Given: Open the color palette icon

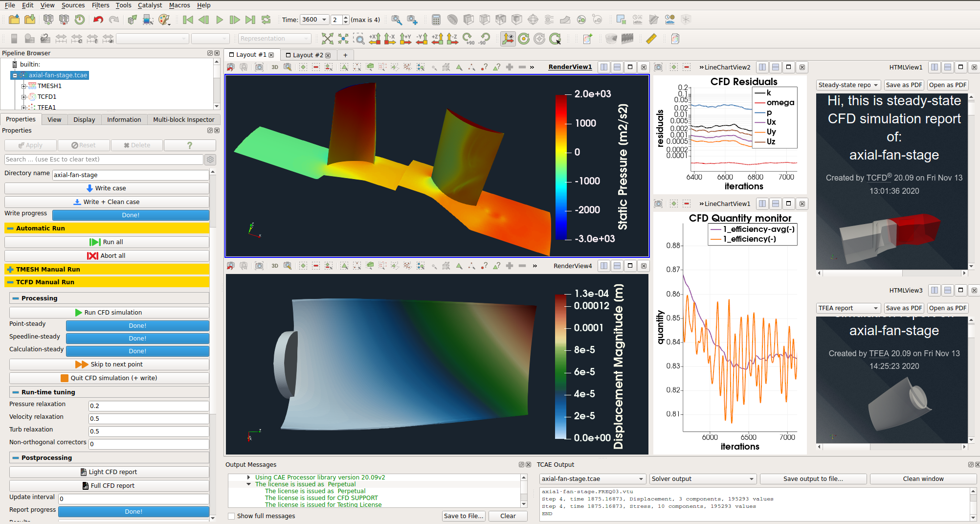Looking at the screenshot, I should point(164,20).
